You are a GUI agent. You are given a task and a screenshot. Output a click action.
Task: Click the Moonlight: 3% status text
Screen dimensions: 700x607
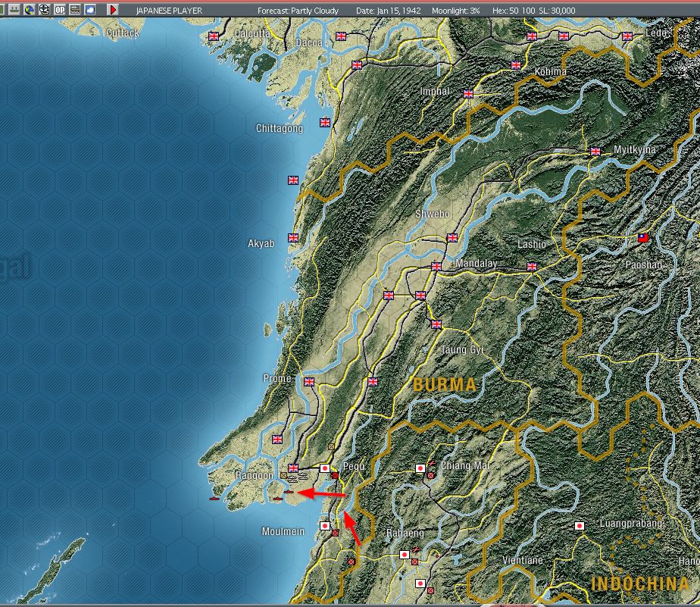pos(456,11)
